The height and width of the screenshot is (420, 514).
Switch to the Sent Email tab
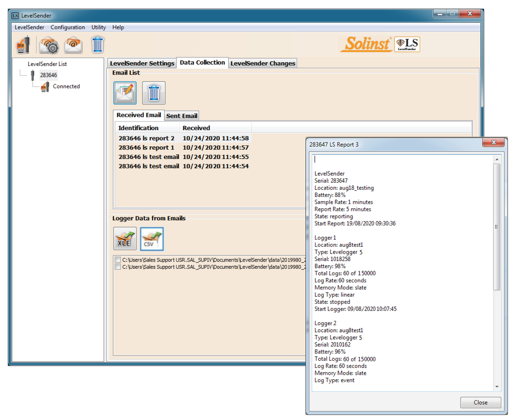click(181, 116)
